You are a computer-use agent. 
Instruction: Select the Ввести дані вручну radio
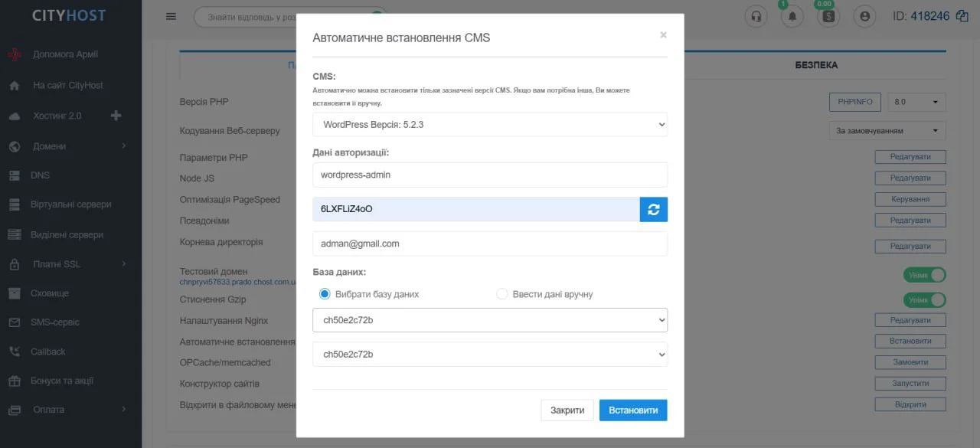[x=502, y=294]
